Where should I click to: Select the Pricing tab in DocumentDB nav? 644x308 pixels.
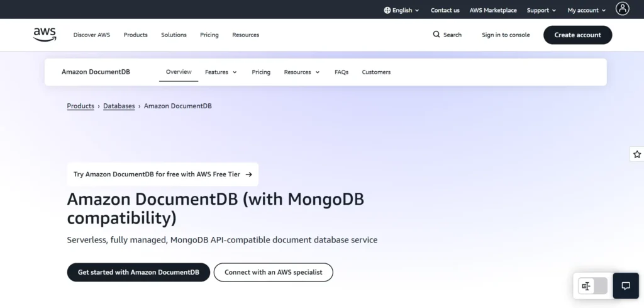pos(261,72)
